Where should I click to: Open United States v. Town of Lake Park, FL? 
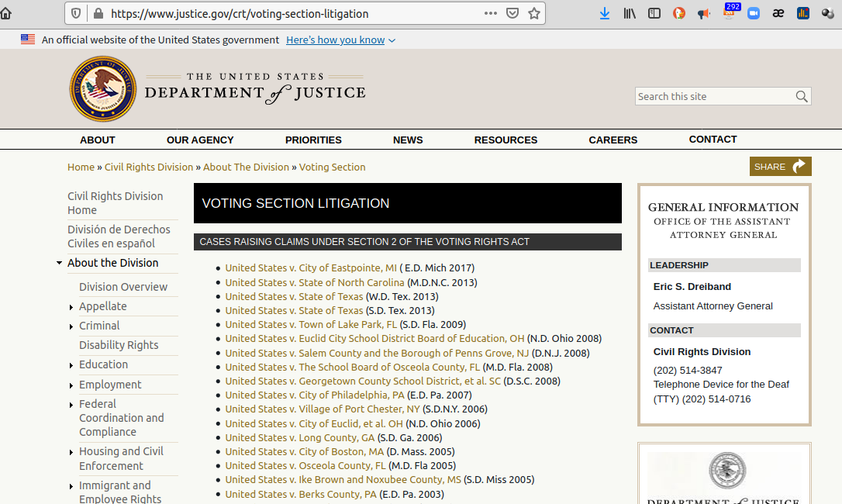tap(311, 325)
